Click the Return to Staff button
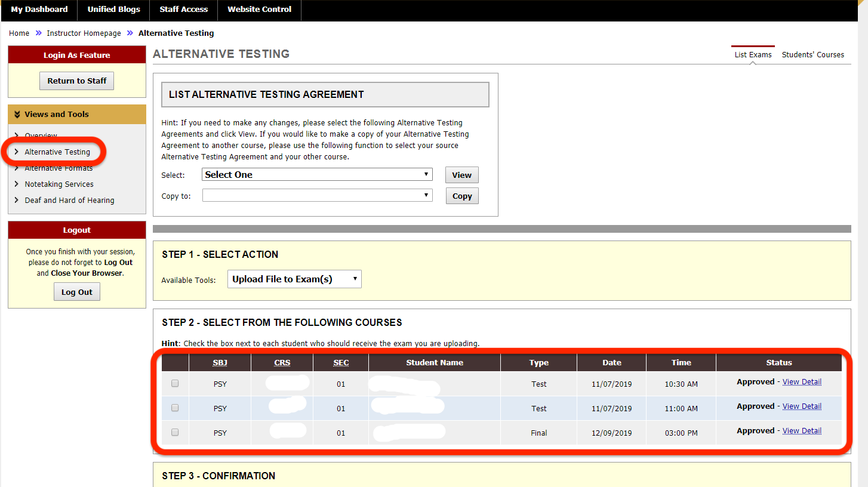The width and height of the screenshot is (868, 487). click(x=76, y=81)
